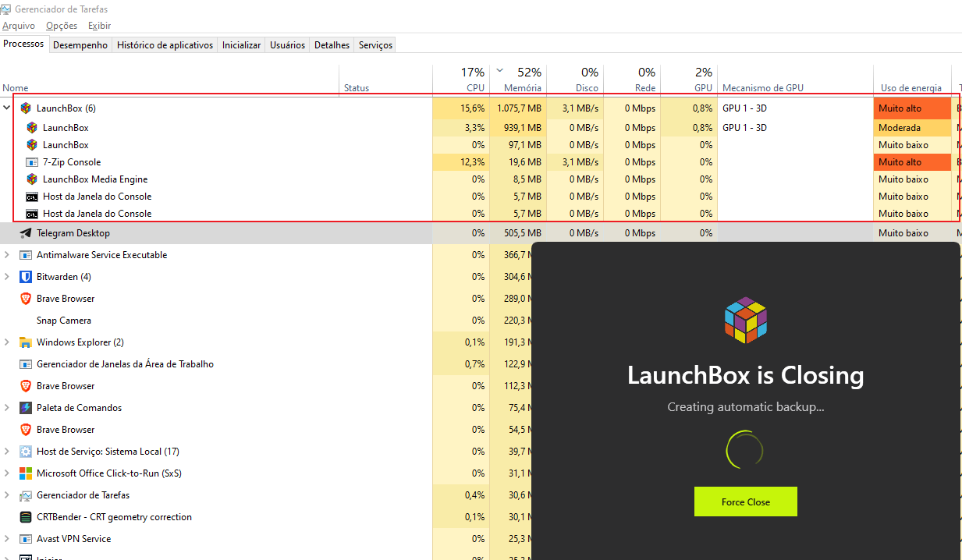Viewport: 962px width, 560px height.
Task: Switch to the Usuários tab
Action: click(287, 45)
